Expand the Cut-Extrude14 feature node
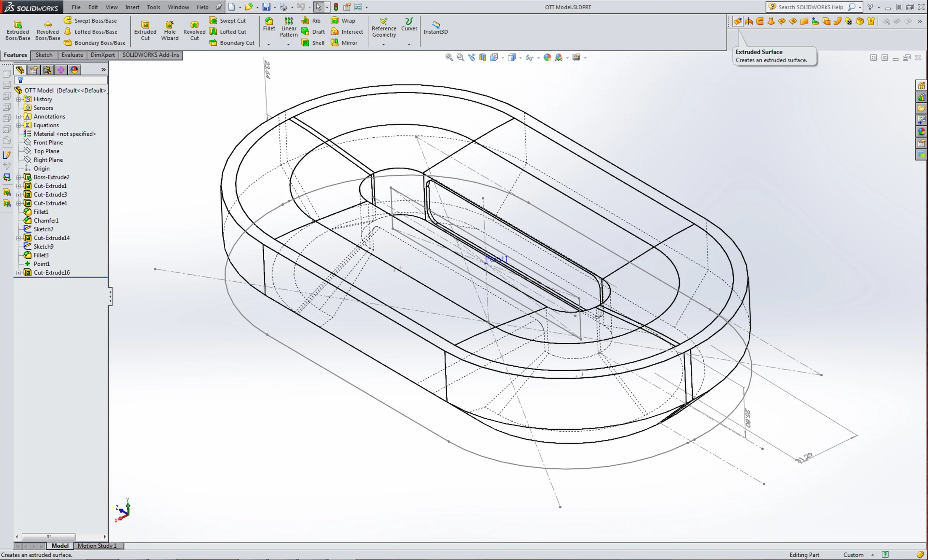Image resolution: width=928 pixels, height=560 pixels. pyautogui.click(x=19, y=238)
